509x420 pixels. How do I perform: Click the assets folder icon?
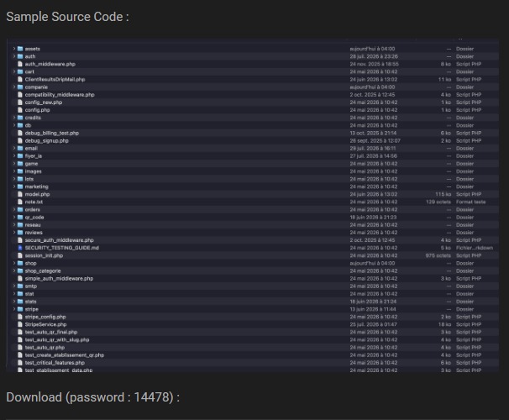tap(20, 49)
